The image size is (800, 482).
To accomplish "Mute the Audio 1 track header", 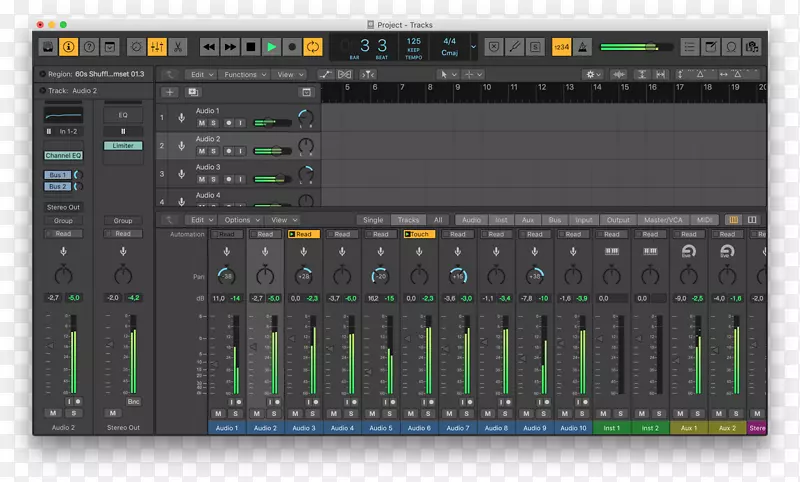I will point(201,122).
